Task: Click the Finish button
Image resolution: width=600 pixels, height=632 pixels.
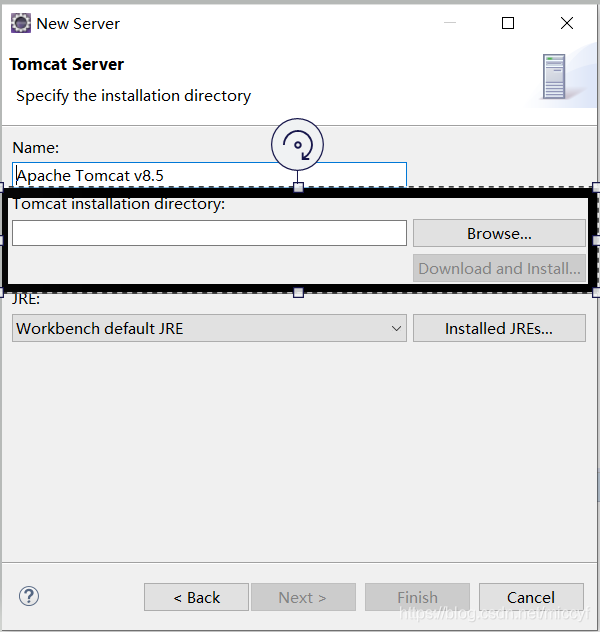Action: pos(417,597)
